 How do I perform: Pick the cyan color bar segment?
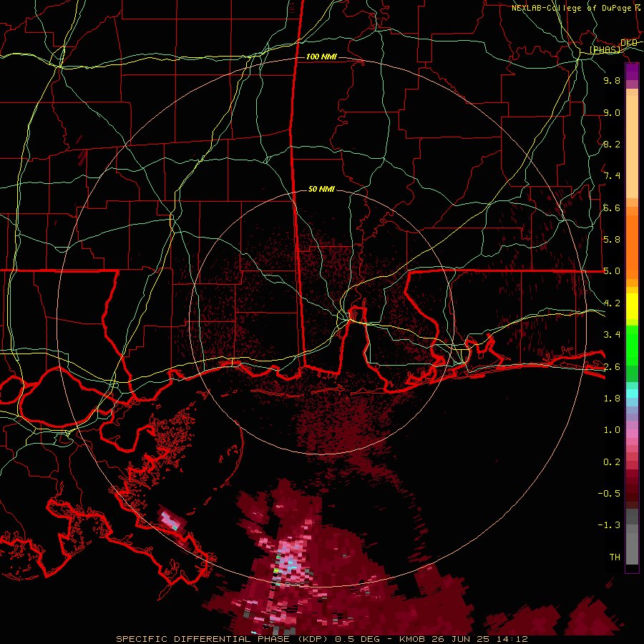click(632, 394)
